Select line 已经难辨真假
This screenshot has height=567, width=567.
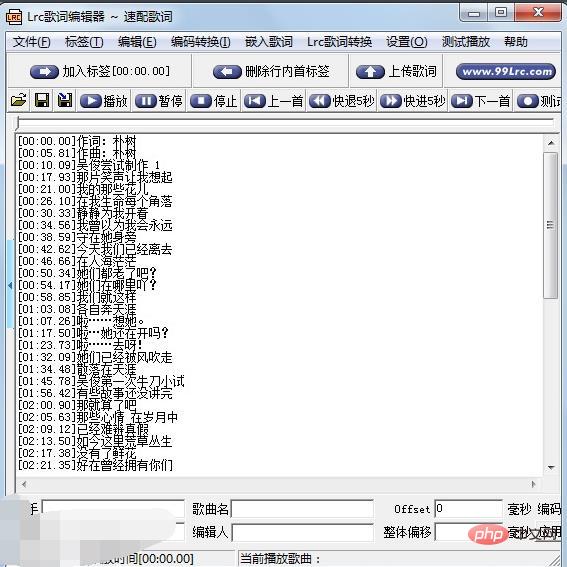coord(83,429)
